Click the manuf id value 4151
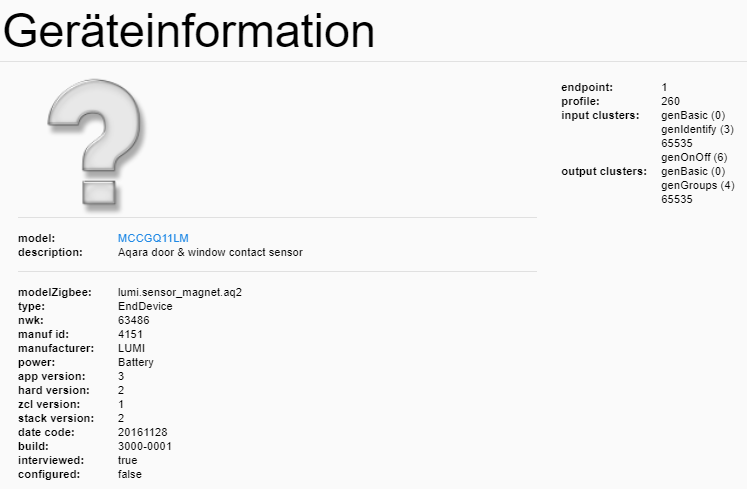 (131, 334)
